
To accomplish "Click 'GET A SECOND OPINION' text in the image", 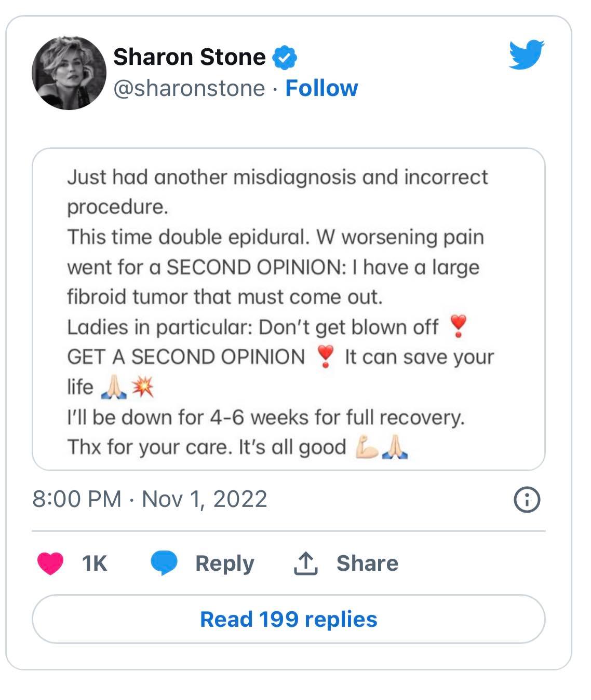I will pyautogui.click(x=186, y=358).
